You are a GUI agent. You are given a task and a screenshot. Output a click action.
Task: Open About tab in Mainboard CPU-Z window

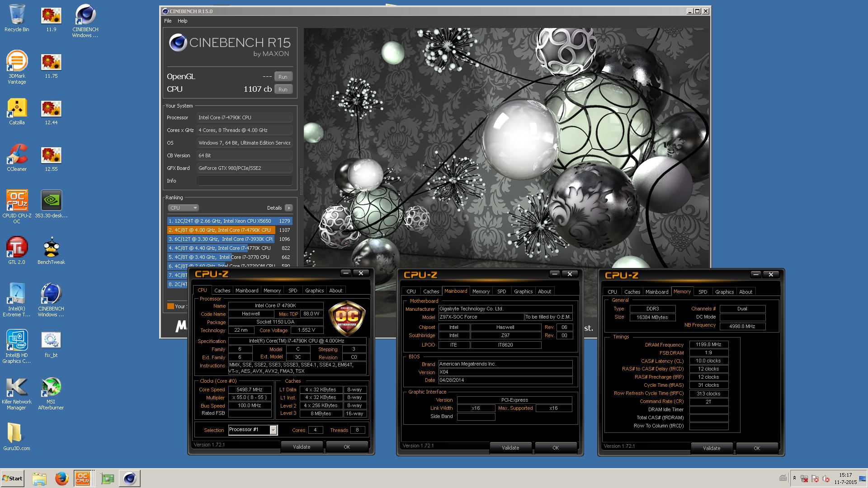pyautogui.click(x=544, y=291)
